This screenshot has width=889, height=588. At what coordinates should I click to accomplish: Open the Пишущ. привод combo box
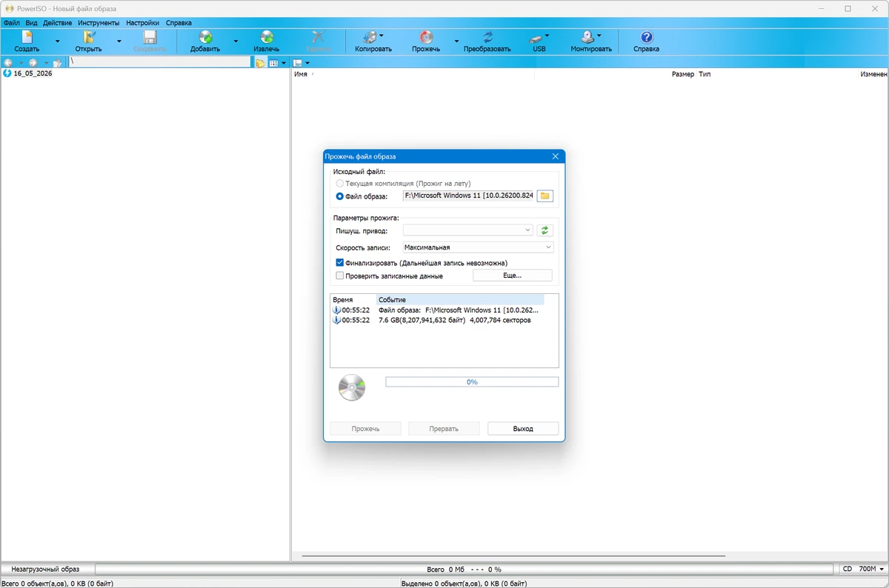[468, 230]
